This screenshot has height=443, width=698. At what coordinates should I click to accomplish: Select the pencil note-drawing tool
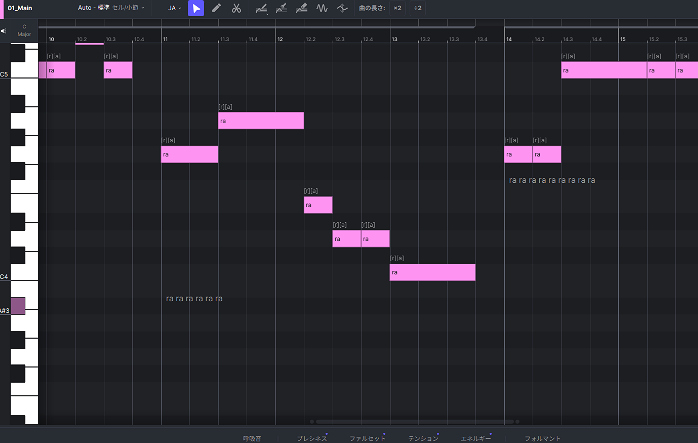point(216,8)
